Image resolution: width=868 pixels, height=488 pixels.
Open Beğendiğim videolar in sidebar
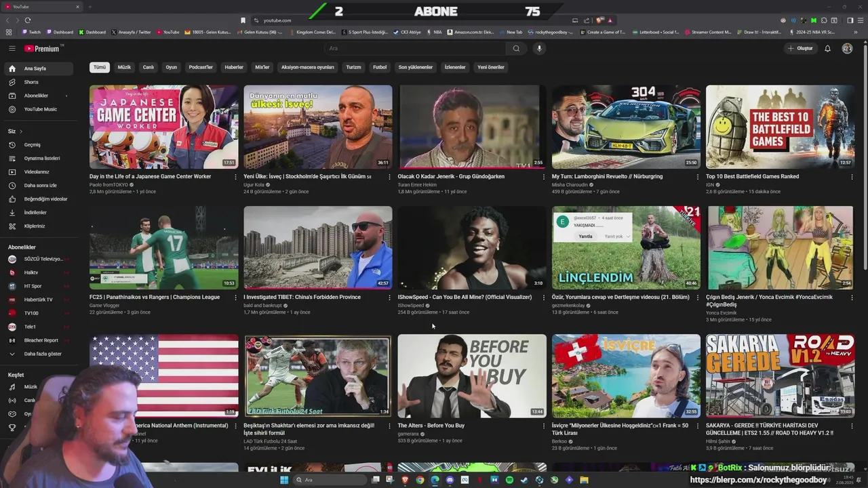tap(39, 199)
